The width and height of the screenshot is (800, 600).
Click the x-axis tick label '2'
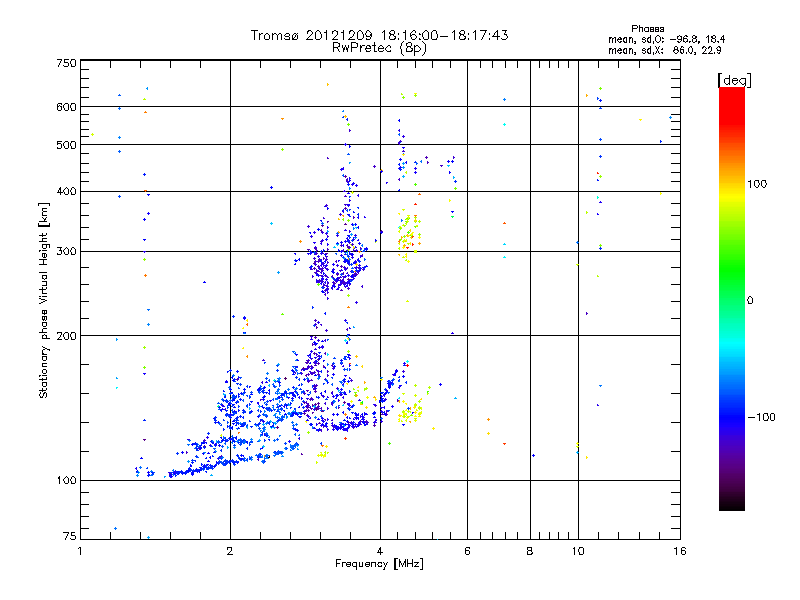230,551
